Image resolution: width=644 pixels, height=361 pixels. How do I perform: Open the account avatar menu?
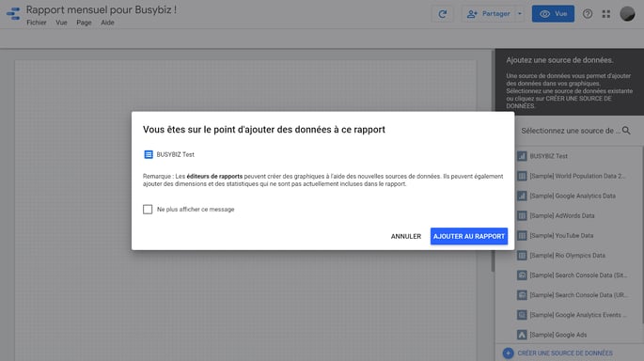(627, 14)
